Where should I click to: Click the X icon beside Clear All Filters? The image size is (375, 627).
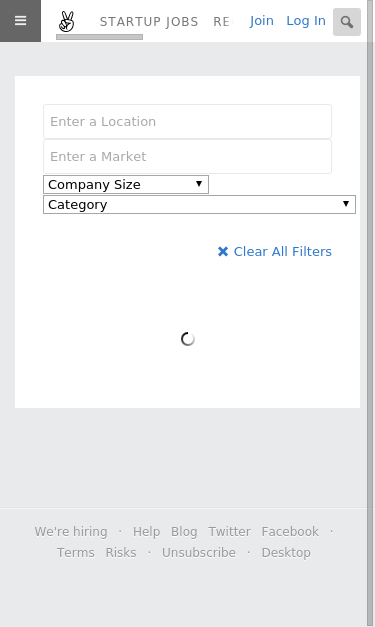click(x=223, y=252)
